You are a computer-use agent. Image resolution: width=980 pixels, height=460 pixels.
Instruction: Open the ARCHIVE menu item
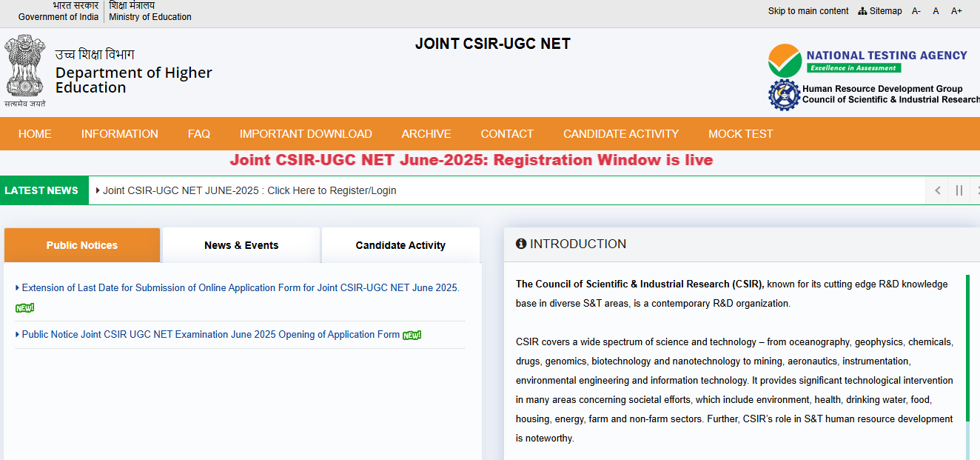426,134
